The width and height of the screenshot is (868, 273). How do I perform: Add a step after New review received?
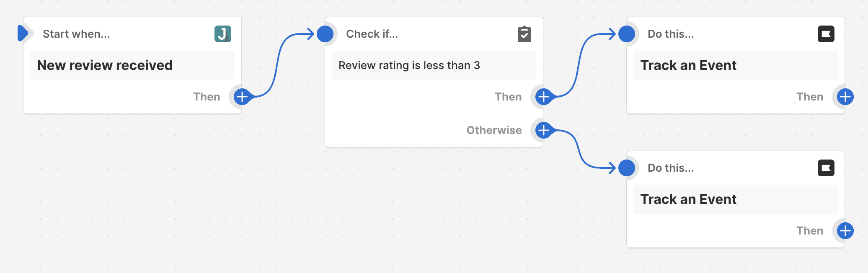[242, 97]
